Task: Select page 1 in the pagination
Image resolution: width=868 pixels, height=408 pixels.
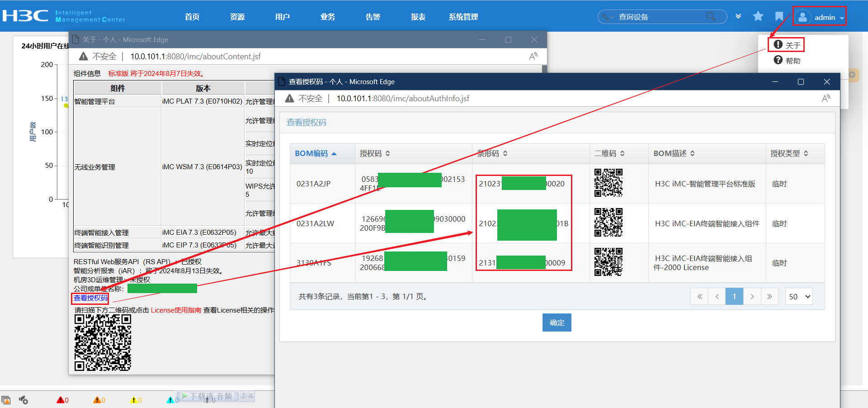Action: [734, 296]
